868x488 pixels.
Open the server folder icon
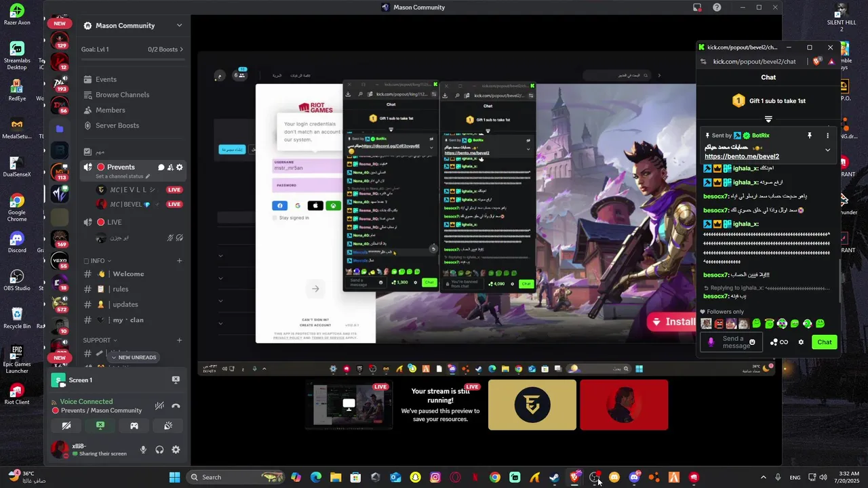tap(60, 129)
